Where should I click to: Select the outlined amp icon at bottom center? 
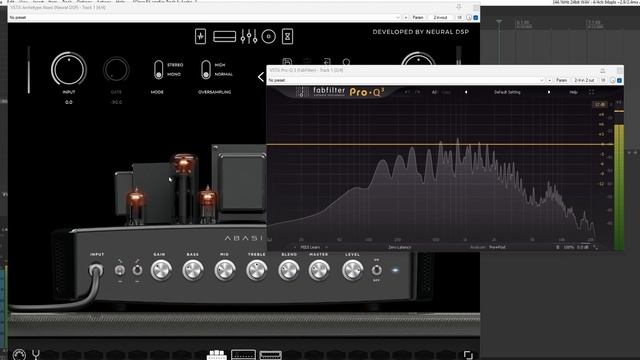click(243, 355)
